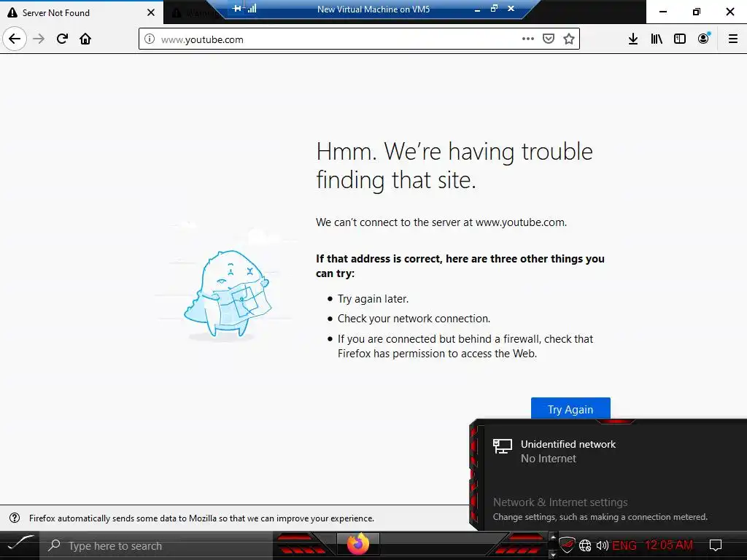Close the Firefox window

click(729, 12)
